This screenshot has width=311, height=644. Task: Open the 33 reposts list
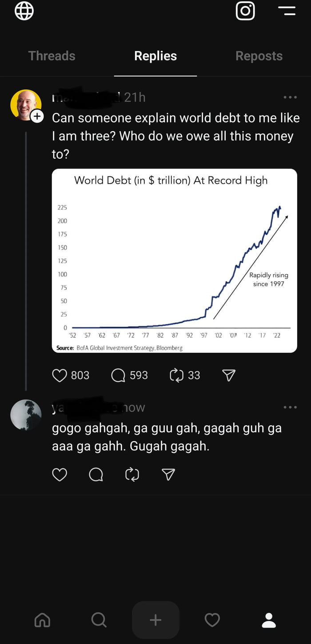tap(194, 375)
